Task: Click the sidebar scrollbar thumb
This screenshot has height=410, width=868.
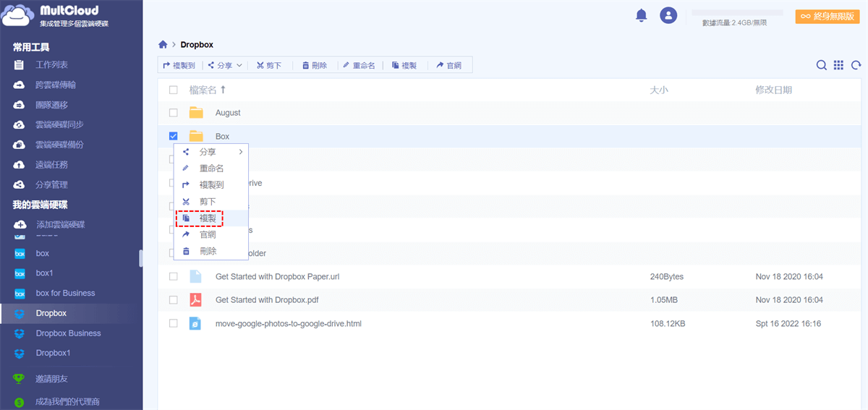Action: tap(140, 258)
